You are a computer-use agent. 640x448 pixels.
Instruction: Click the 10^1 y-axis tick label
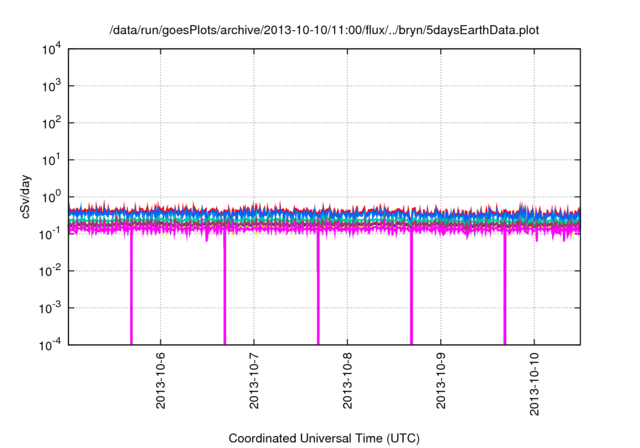pyautogui.click(x=51, y=160)
